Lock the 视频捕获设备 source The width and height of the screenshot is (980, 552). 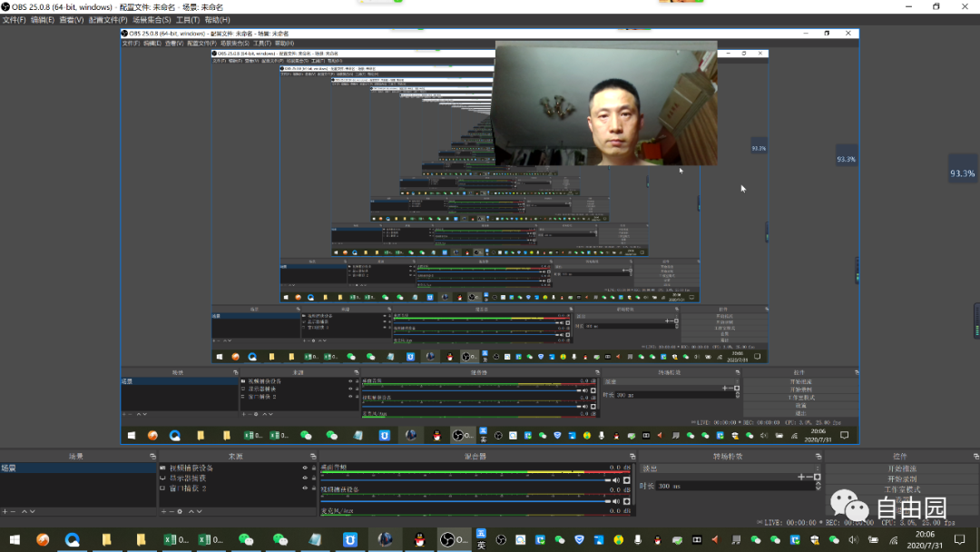[313, 468]
